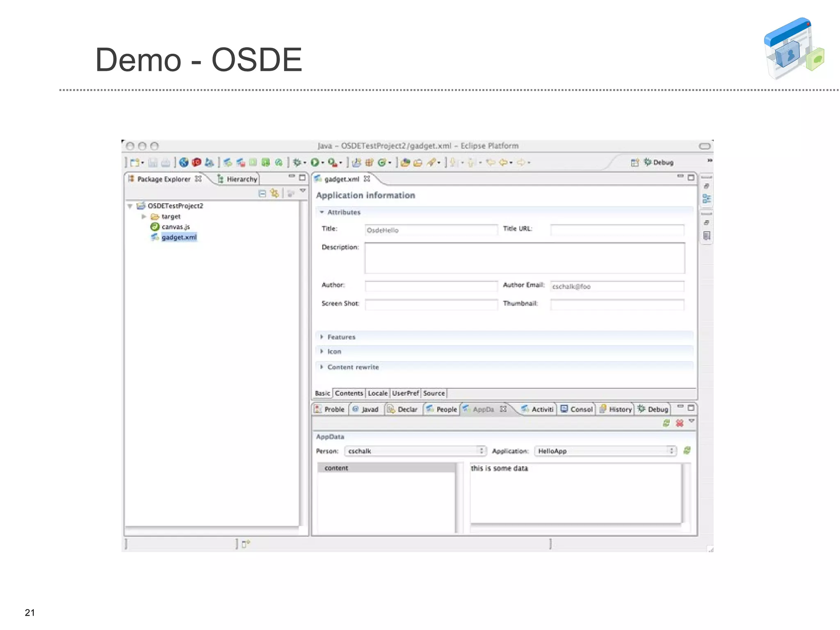Screen dimensions: 840x630
Task: Click the red Remove icon in AppData view
Action: point(679,423)
